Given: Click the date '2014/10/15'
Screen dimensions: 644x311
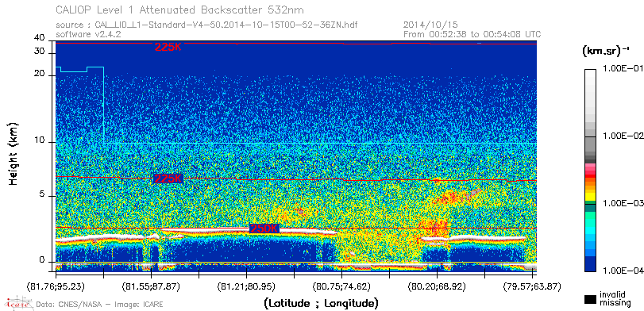Looking at the screenshot, I should (x=430, y=25).
